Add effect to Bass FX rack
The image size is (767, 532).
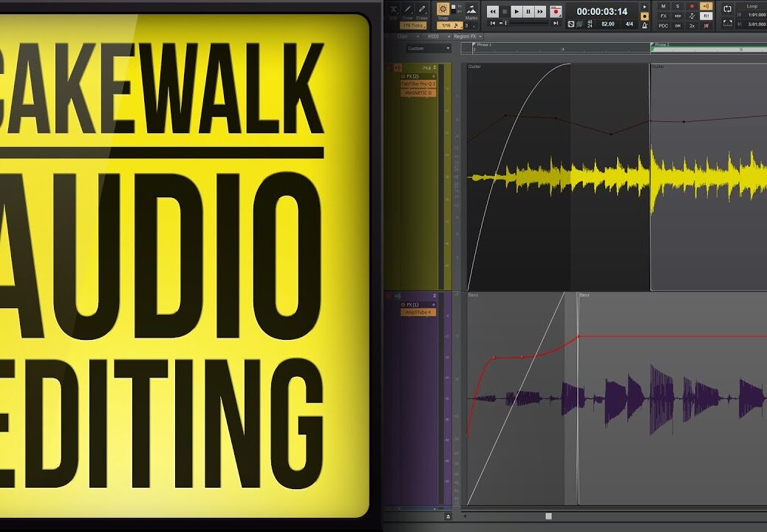point(434,304)
